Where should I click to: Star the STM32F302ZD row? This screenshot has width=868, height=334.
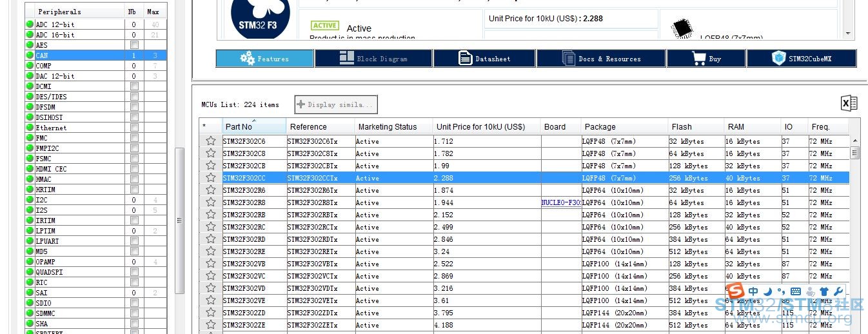[x=210, y=313]
